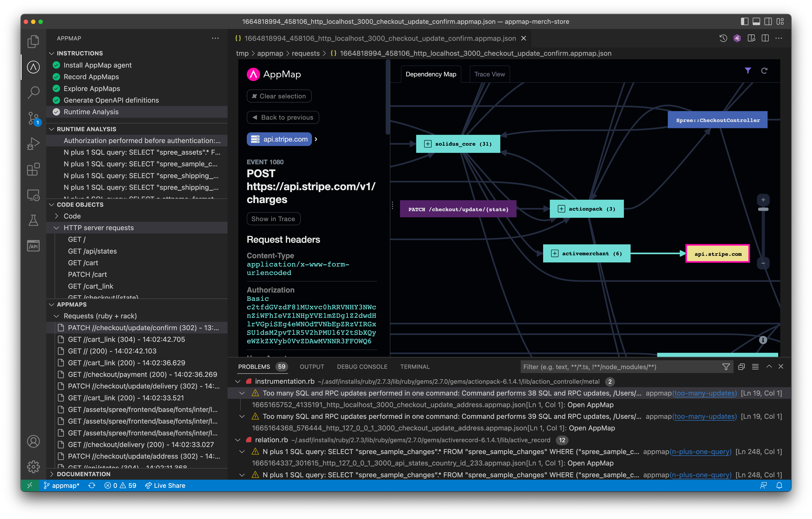Split editor right
812x519 pixels.
pos(765,38)
